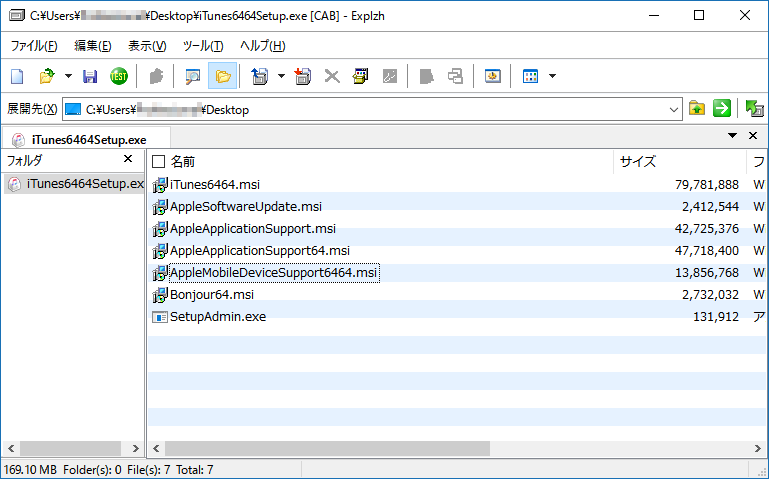Click the file list scroll right arrow
This screenshot has height=479, width=769.
(758, 448)
